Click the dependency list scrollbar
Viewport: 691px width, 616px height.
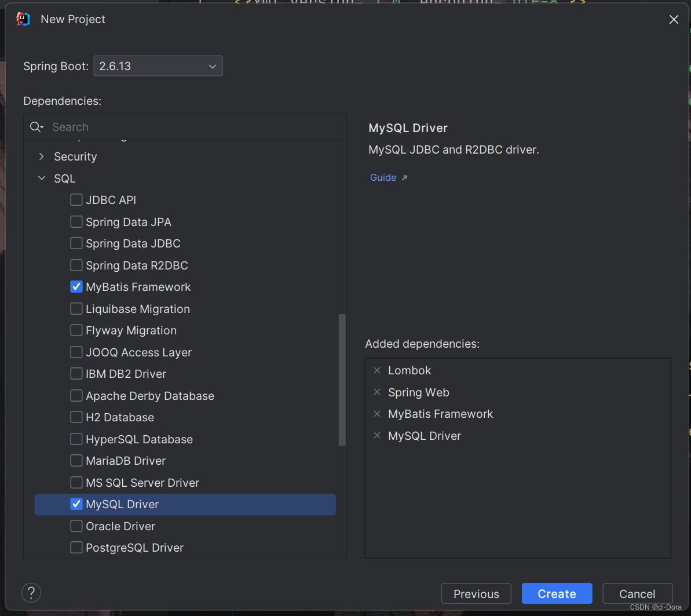(x=342, y=380)
